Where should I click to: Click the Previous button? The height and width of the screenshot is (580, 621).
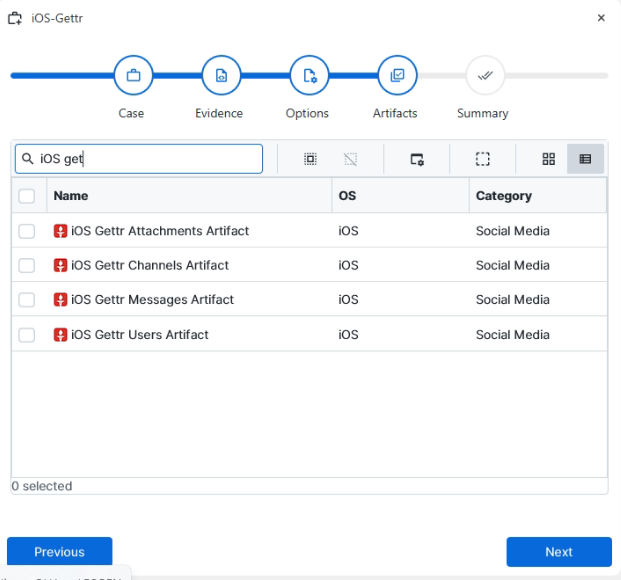click(59, 551)
